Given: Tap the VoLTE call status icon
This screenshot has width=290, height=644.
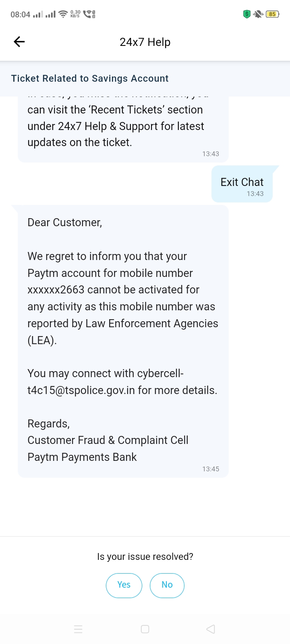Looking at the screenshot, I should (x=89, y=14).
